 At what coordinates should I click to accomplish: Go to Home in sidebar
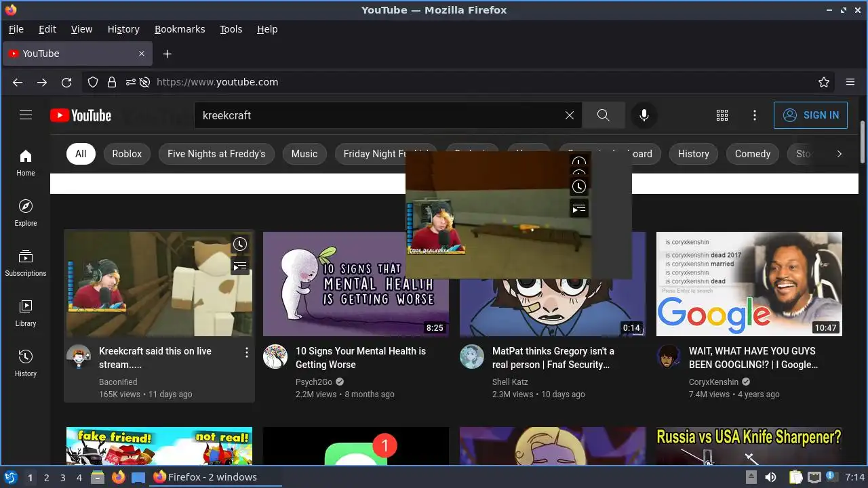[26, 163]
